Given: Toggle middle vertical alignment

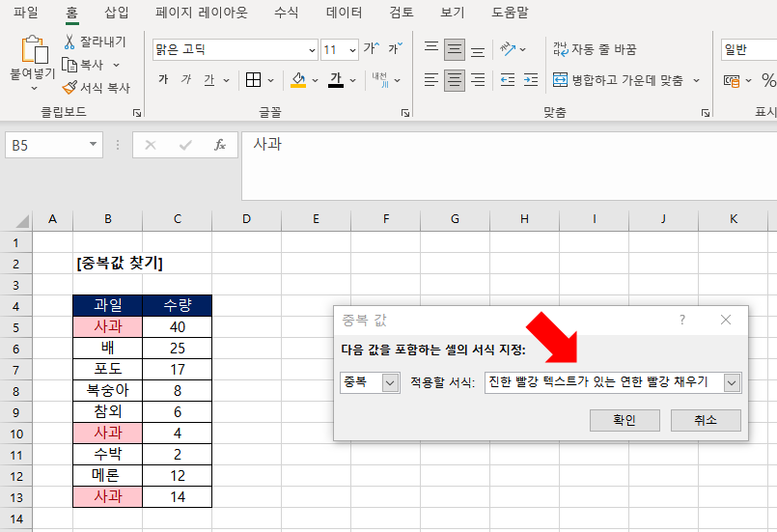Looking at the screenshot, I should [455, 49].
